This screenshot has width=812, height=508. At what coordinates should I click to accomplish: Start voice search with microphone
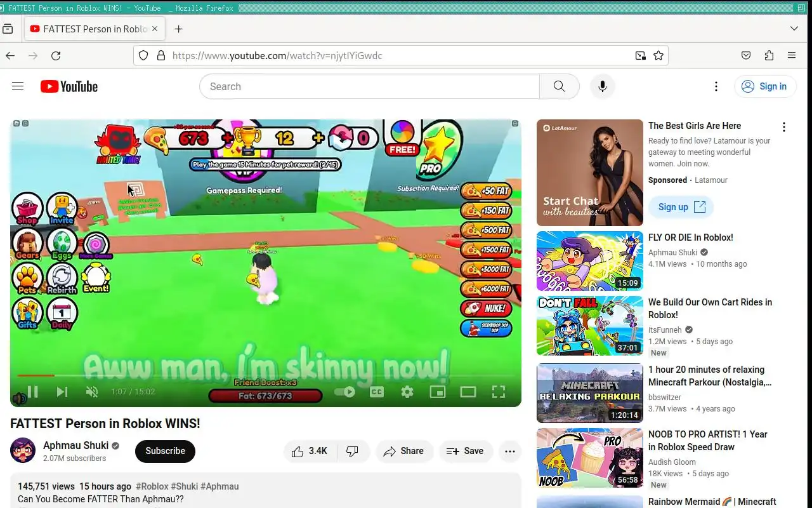tap(602, 86)
